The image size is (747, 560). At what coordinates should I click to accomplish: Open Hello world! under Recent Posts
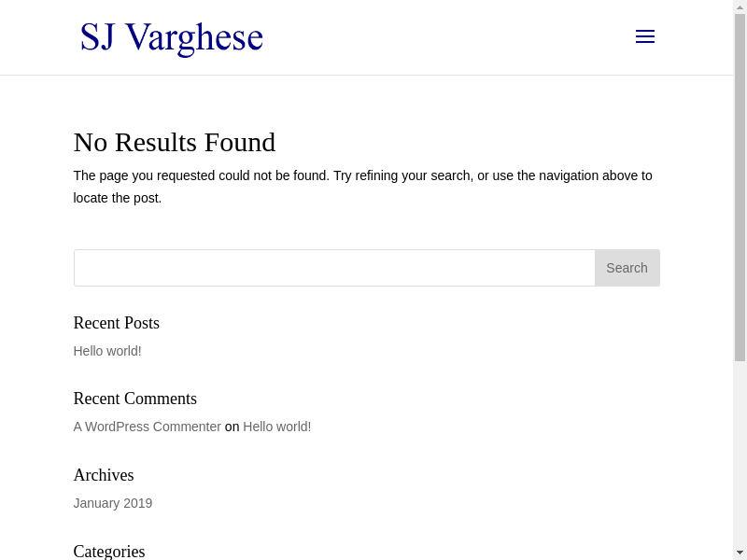[107, 351]
